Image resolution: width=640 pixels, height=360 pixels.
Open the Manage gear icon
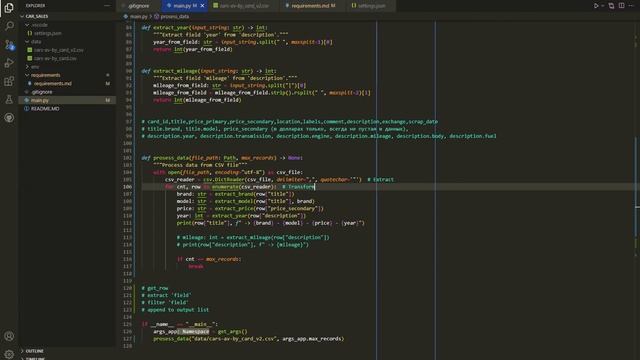coord(9,353)
